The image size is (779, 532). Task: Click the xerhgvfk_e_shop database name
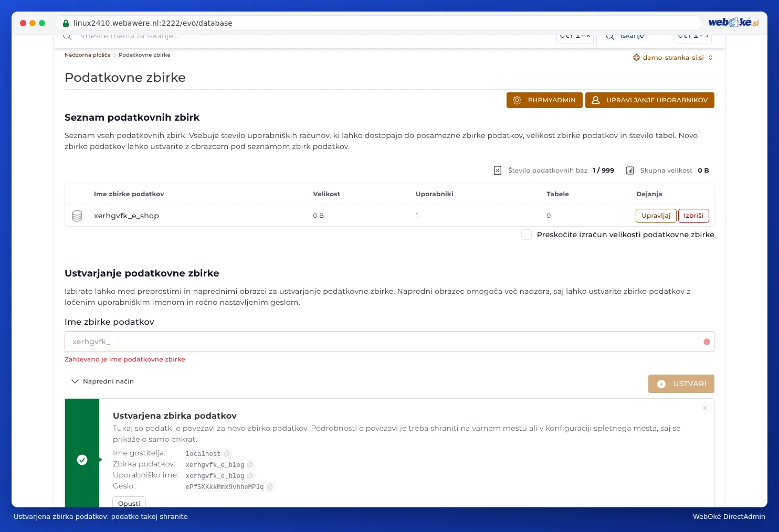coord(127,216)
